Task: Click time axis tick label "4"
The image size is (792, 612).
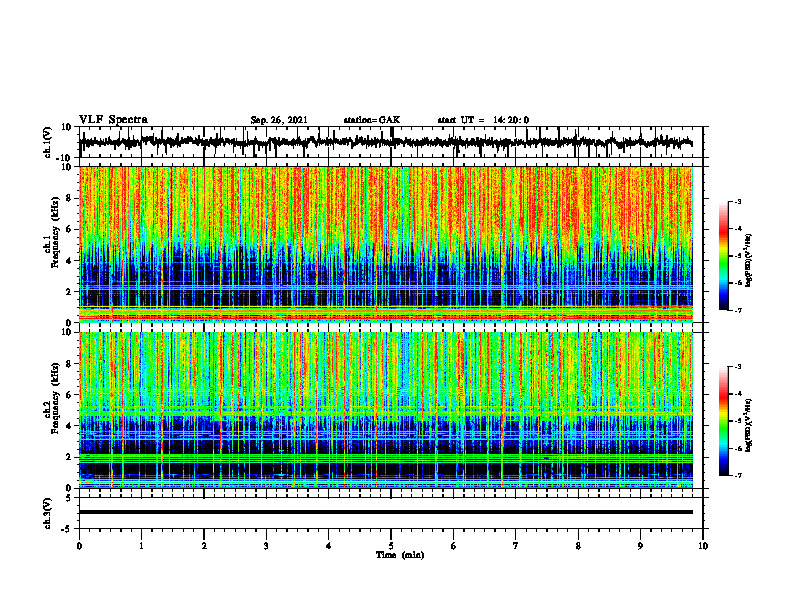Action: click(x=329, y=546)
